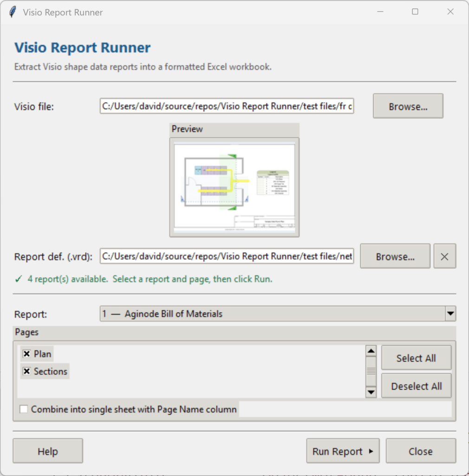469x476 pixels.
Task: Click Select All pages button
Action: pyautogui.click(x=416, y=358)
